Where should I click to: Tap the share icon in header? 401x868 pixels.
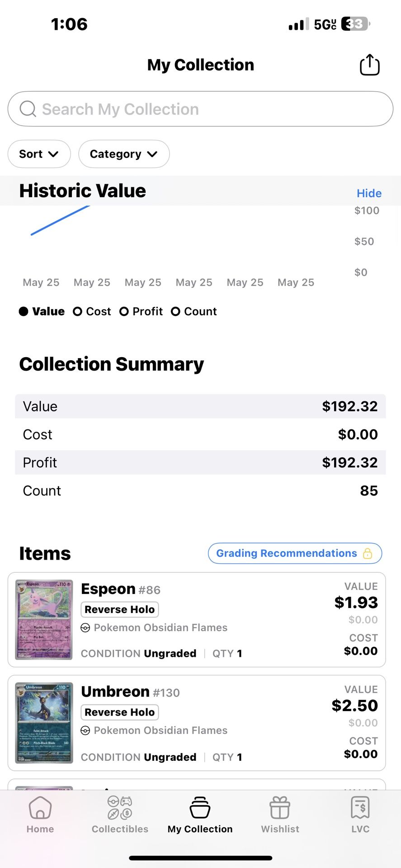(x=369, y=65)
